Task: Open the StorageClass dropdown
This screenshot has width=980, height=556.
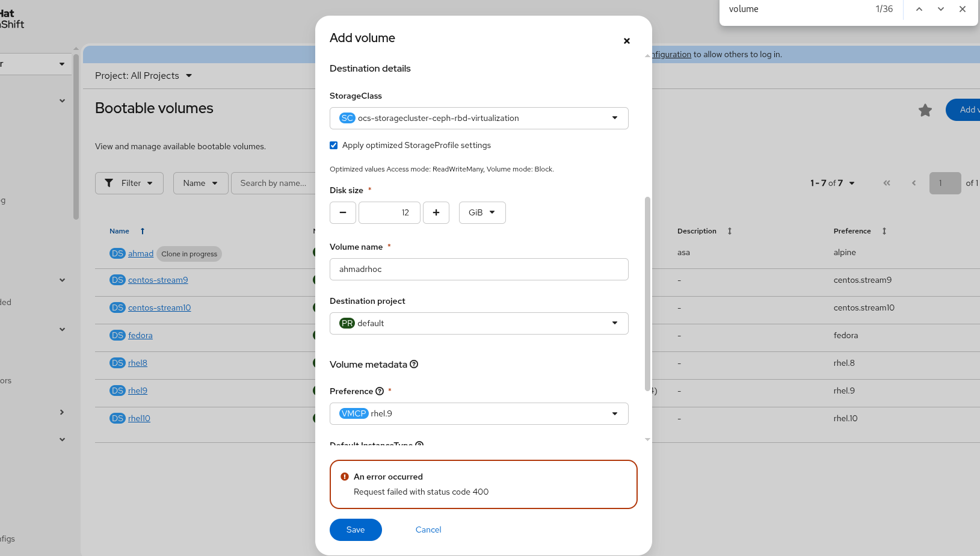Action: (x=479, y=118)
